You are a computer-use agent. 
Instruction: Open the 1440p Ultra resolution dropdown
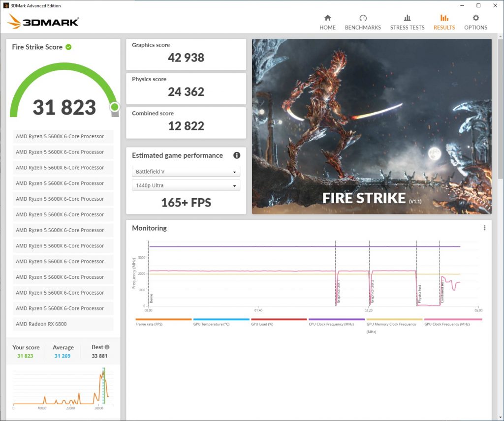pos(186,185)
